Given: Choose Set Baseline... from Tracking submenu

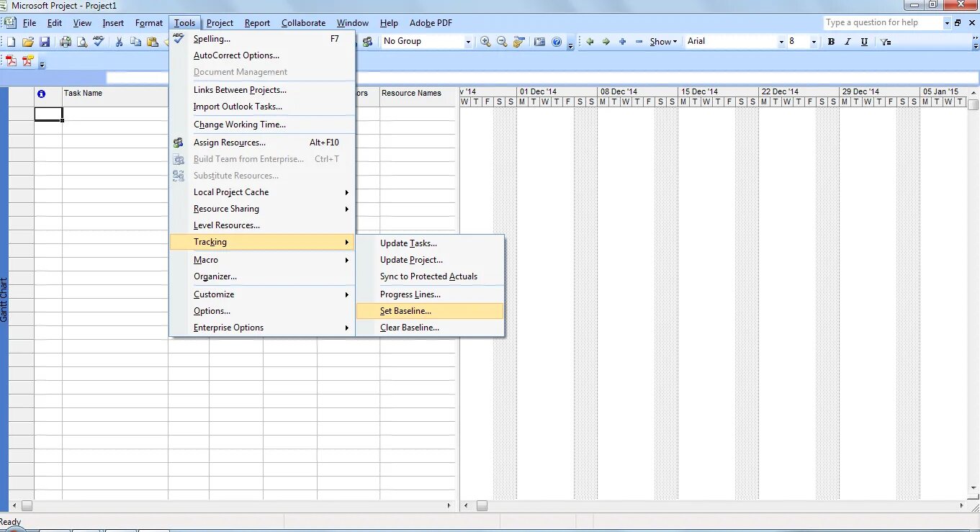Looking at the screenshot, I should [431, 311].
